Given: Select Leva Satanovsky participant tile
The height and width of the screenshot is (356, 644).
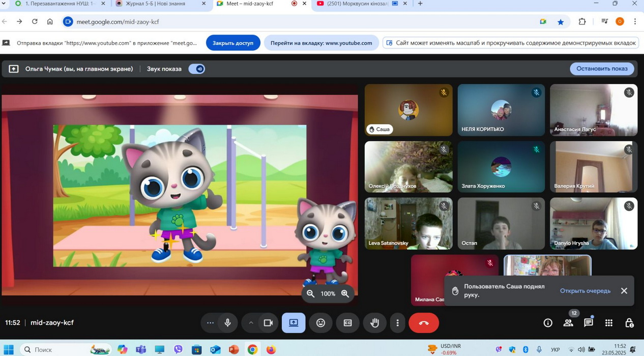Looking at the screenshot, I should pyautogui.click(x=408, y=224).
